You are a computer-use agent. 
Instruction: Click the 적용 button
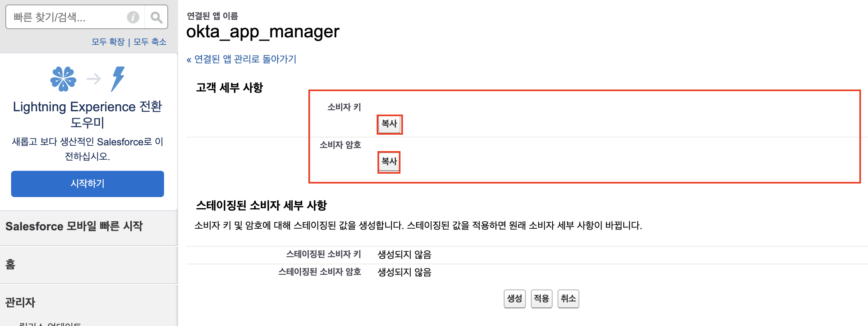point(541,298)
